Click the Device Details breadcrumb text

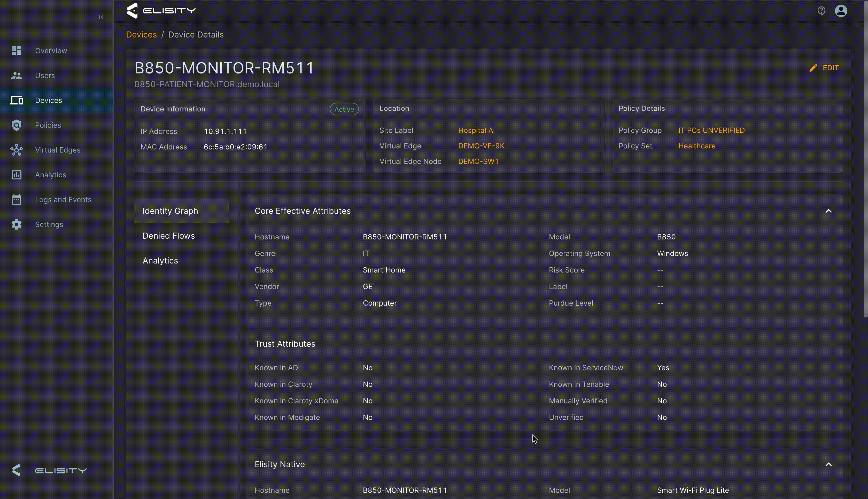pyautogui.click(x=196, y=35)
